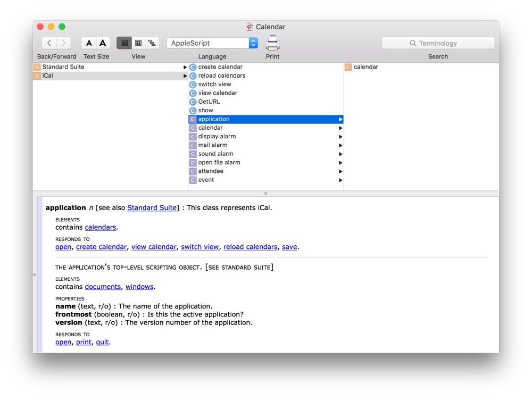Expand the application class arrow

coord(340,120)
